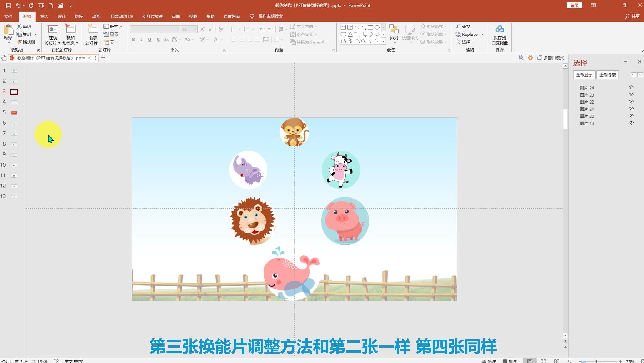Open the 插入 (Insert) ribbon tab
644x363 pixels.
coord(44,16)
